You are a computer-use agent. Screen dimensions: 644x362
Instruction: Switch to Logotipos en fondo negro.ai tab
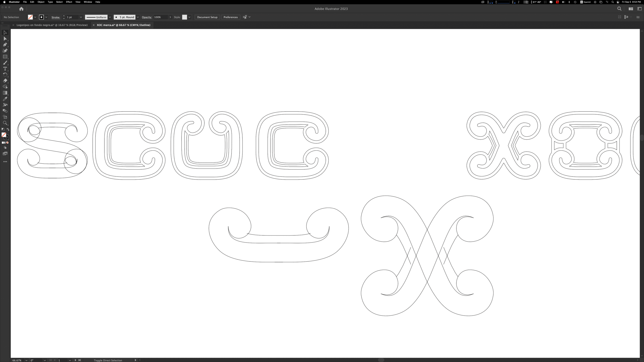52,25
